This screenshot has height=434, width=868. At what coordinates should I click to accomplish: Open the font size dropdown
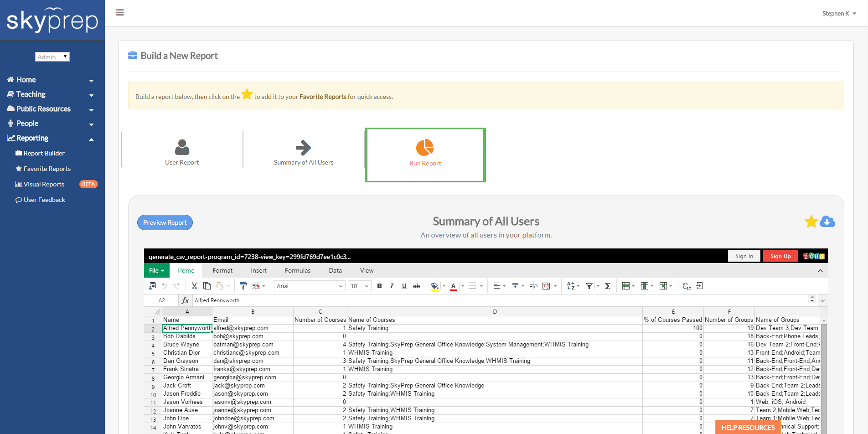pos(359,286)
